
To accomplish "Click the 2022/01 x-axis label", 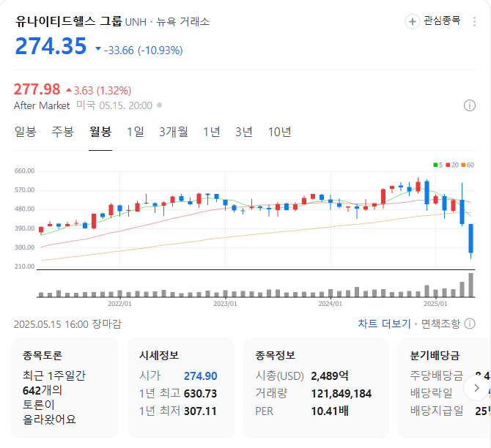I will click(x=119, y=304).
